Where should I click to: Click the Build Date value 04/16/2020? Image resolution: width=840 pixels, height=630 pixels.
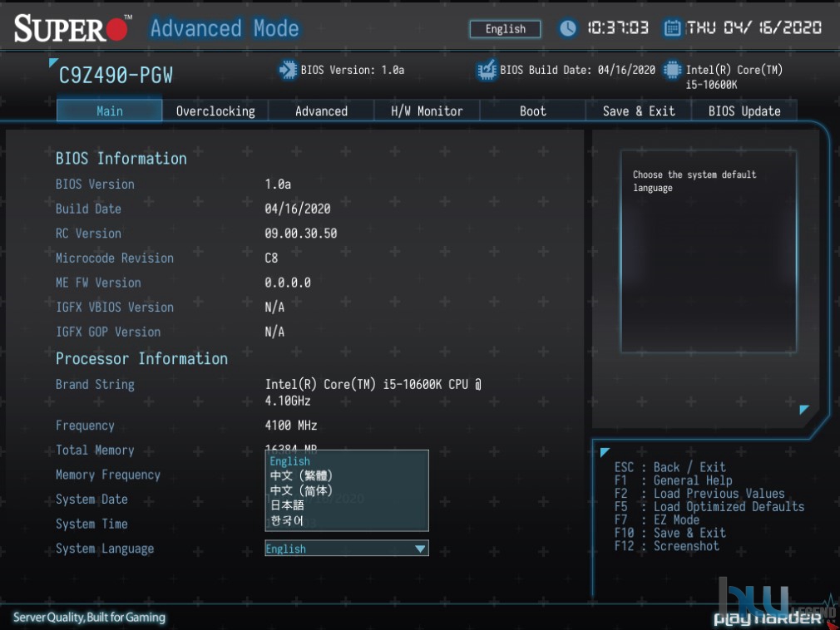[297, 209]
